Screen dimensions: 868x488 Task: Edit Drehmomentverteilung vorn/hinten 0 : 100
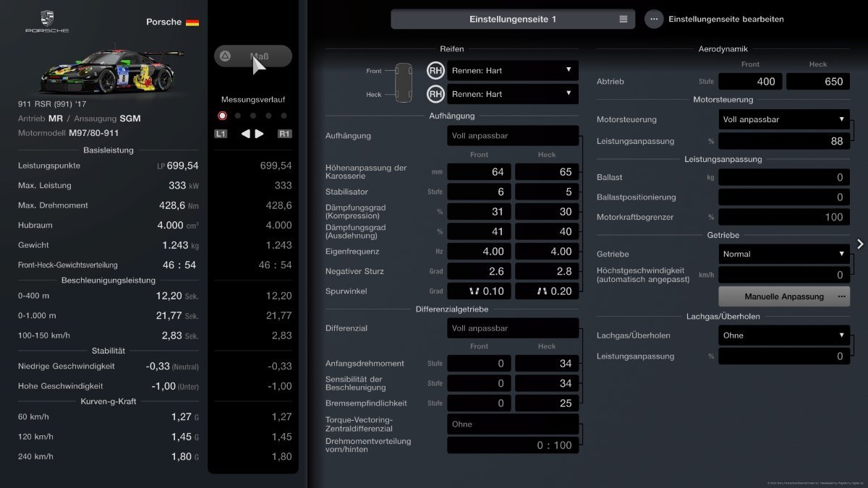[x=513, y=445]
